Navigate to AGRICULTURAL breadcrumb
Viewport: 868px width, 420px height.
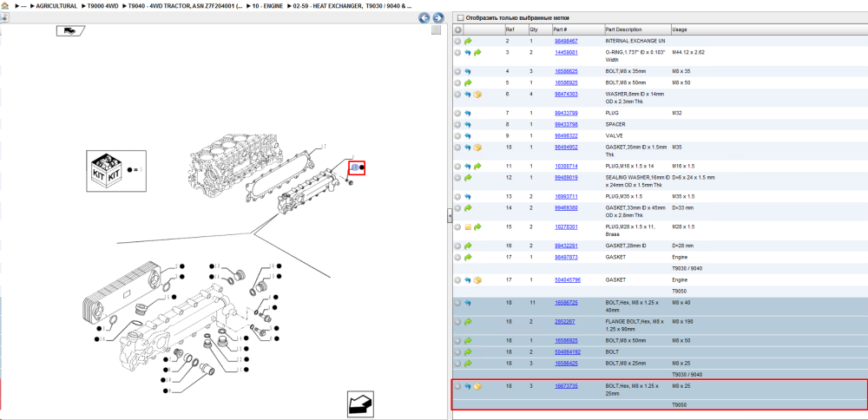pos(56,5)
